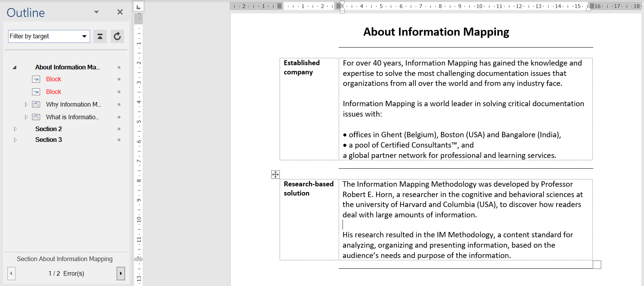Viewport: 644px width, 286px height.
Task: Click the status dot next to Why Information M...
Action: [x=119, y=105]
